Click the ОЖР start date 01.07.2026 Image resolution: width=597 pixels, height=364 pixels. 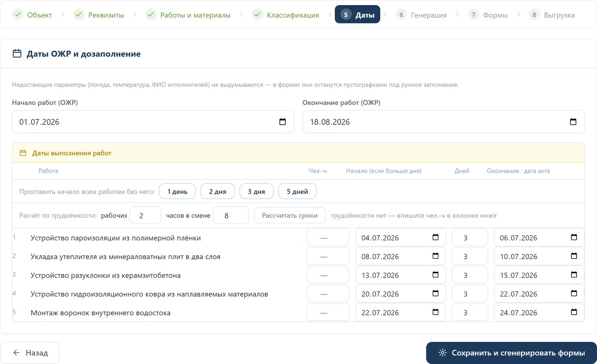(39, 122)
